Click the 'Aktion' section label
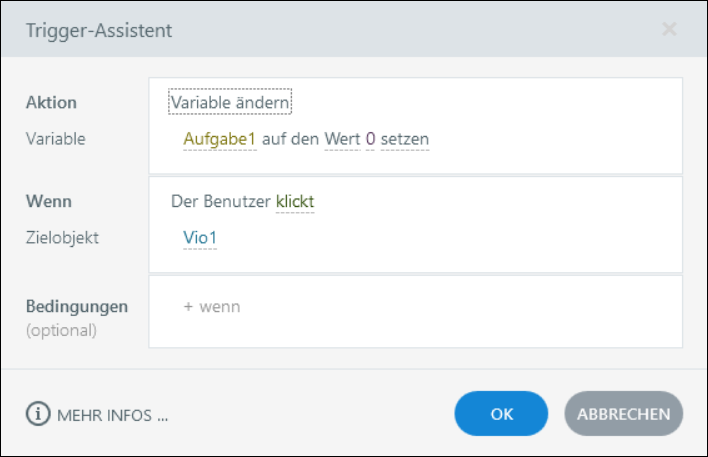The image size is (708, 457). click(x=51, y=103)
